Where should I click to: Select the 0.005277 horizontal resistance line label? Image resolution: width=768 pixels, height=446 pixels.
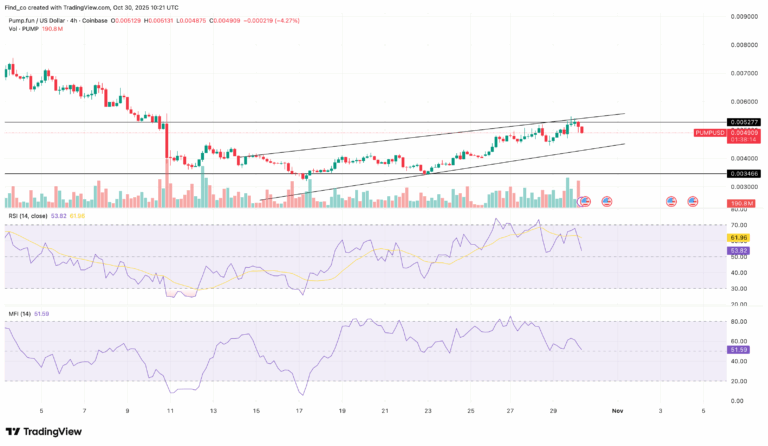[741, 122]
